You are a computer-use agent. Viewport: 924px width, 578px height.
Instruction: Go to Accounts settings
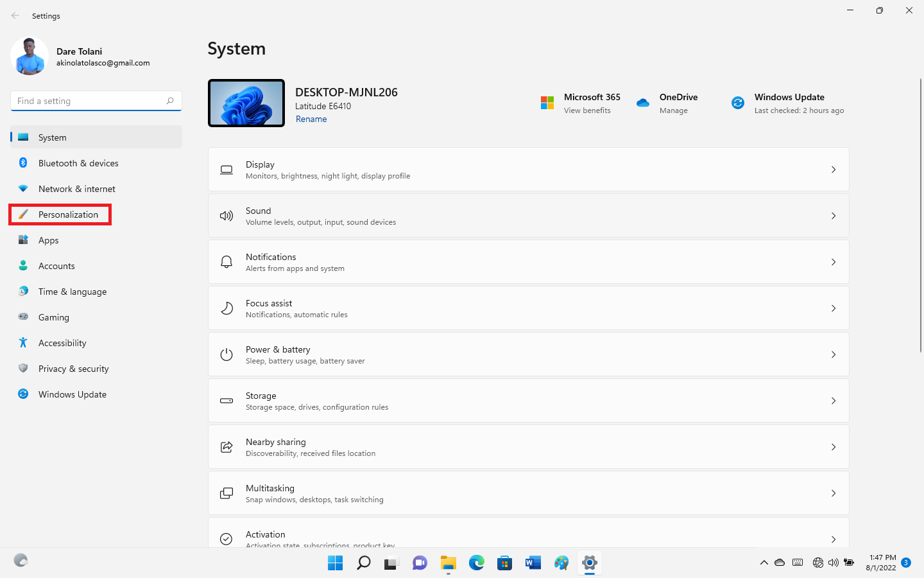pos(96,266)
